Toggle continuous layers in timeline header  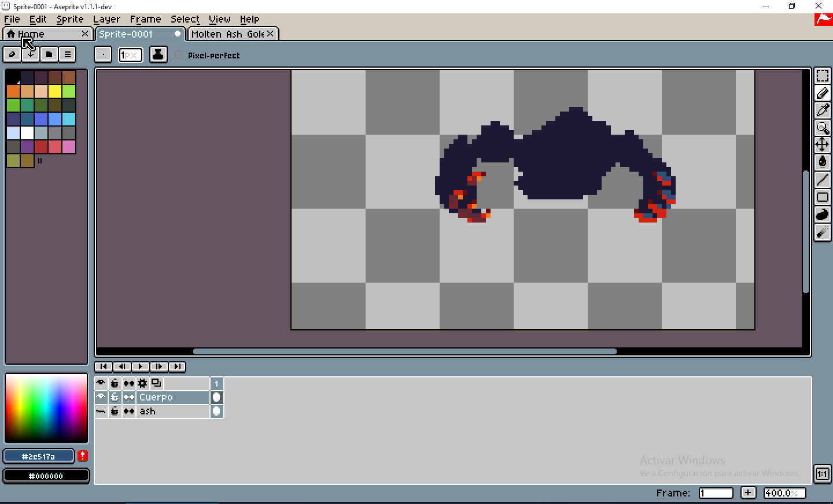128,383
